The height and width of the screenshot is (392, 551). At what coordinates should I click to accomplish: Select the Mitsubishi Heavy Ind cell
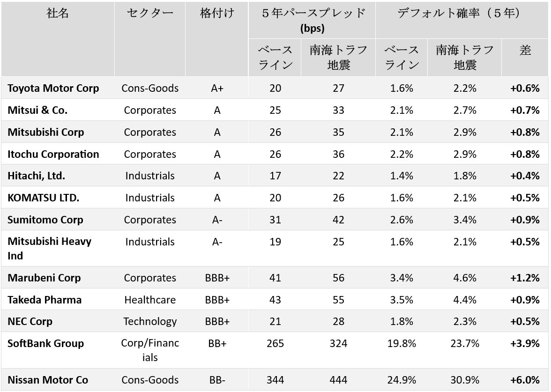[49, 248]
